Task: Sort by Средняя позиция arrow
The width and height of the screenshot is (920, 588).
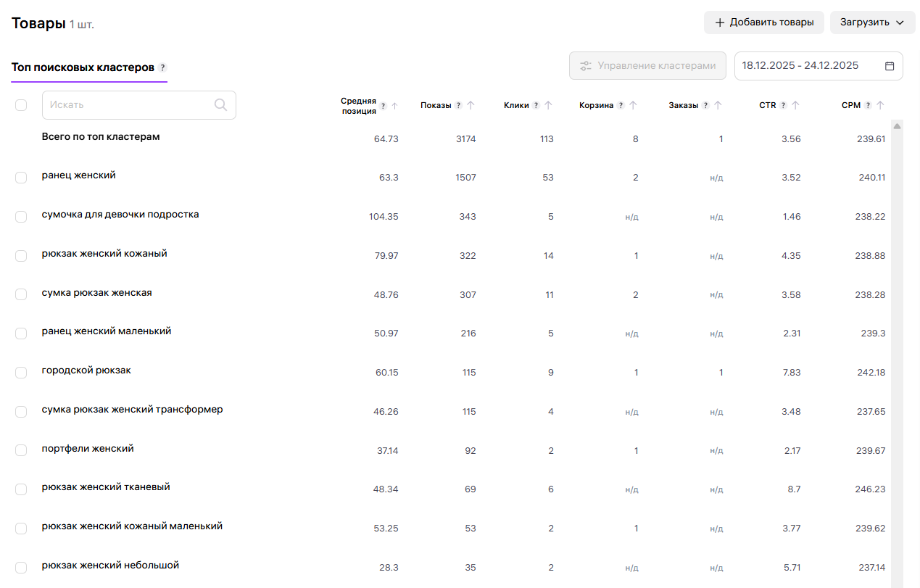Action: (395, 106)
